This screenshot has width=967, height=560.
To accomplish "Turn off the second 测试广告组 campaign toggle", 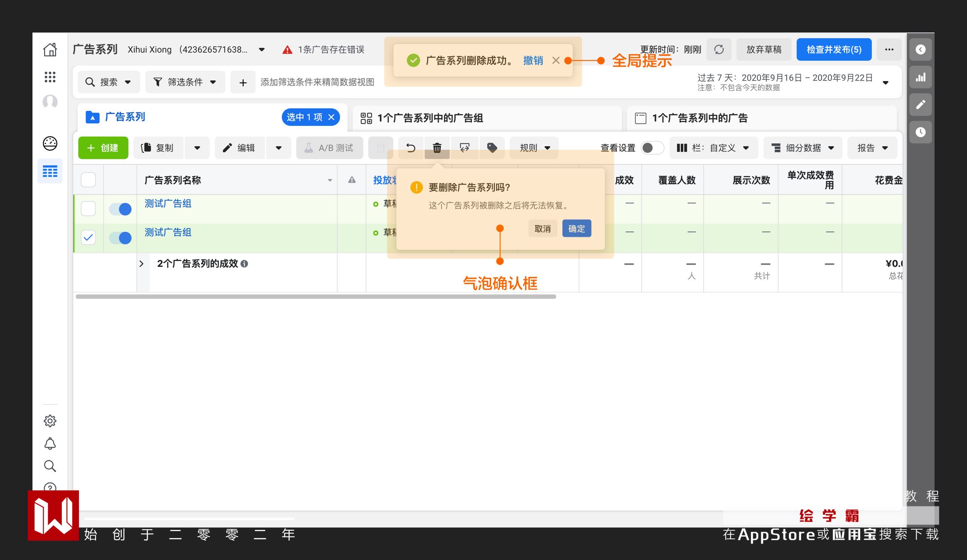I will tap(120, 238).
